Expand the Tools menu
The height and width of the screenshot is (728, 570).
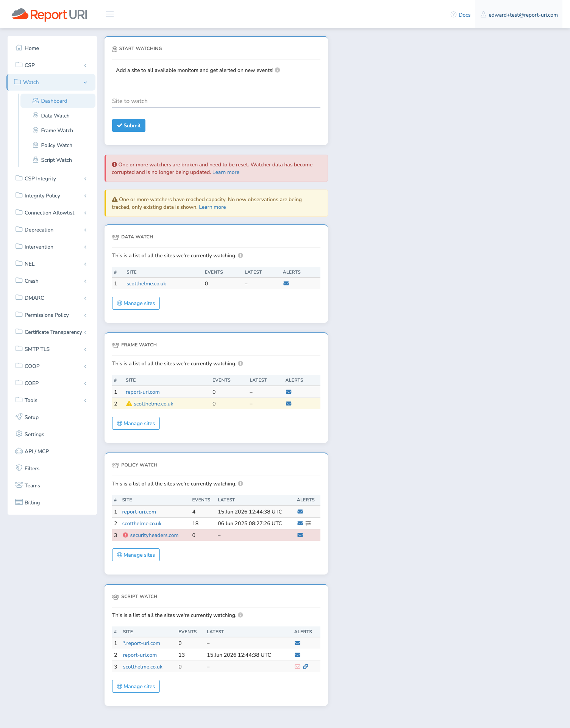point(52,400)
